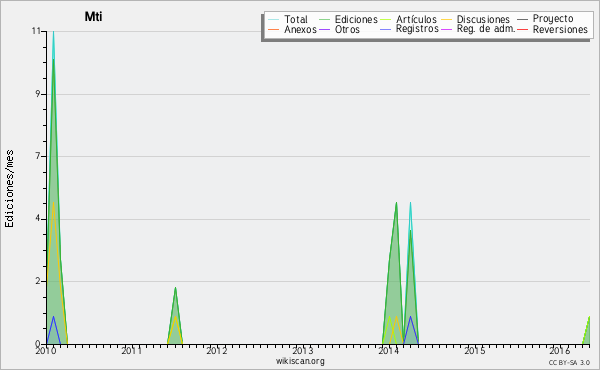Click the CC BY-SA 3.0 license text
Viewport: 600px width, 370px height.
pos(569,363)
